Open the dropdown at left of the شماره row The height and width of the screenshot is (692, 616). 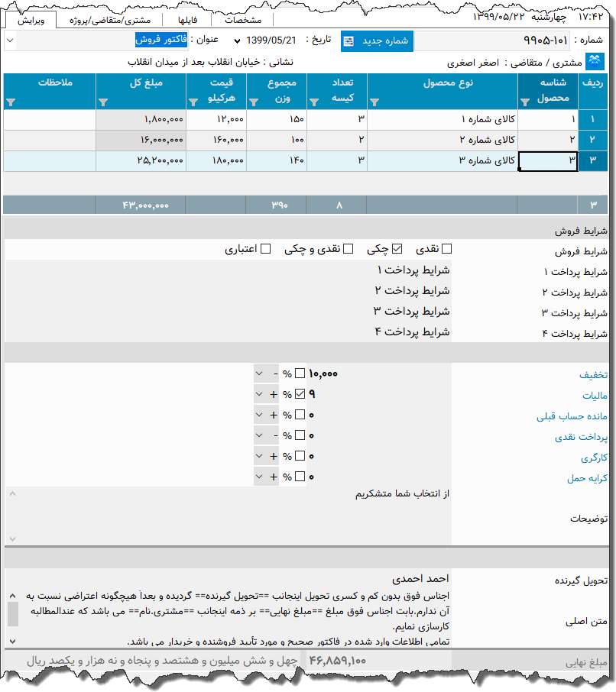click(x=10, y=41)
